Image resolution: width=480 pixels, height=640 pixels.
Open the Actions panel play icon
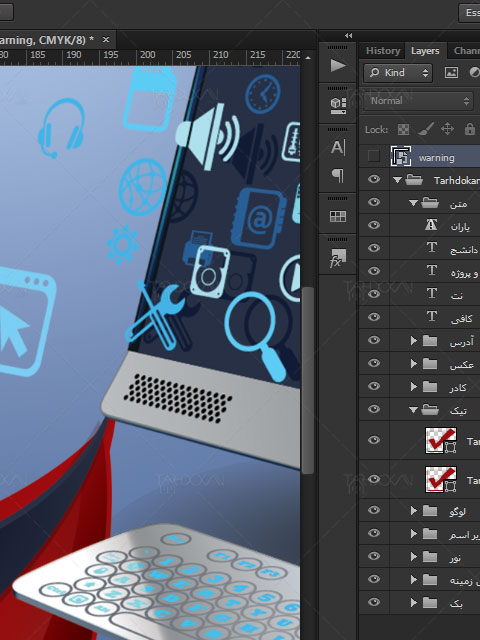pyautogui.click(x=338, y=65)
